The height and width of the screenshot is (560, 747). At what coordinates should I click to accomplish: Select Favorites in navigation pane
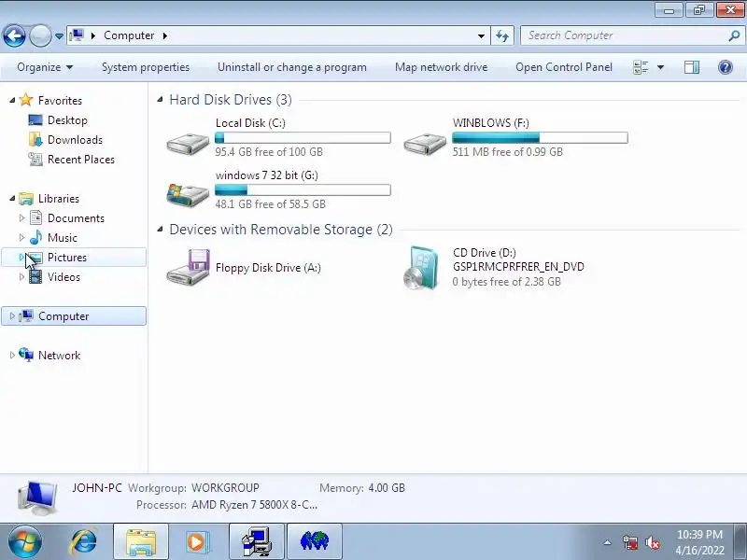point(60,101)
